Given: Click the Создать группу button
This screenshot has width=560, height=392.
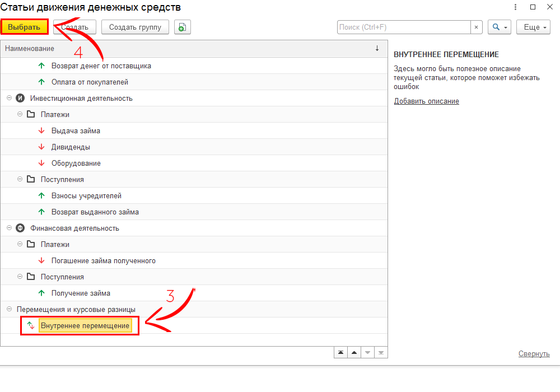Looking at the screenshot, I should click(135, 27).
